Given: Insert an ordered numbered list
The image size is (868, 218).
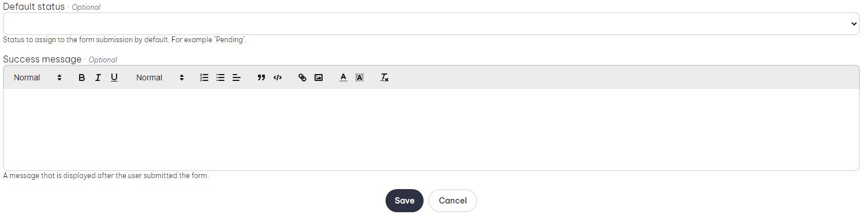Looking at the screenshot, I should (204, 77).
